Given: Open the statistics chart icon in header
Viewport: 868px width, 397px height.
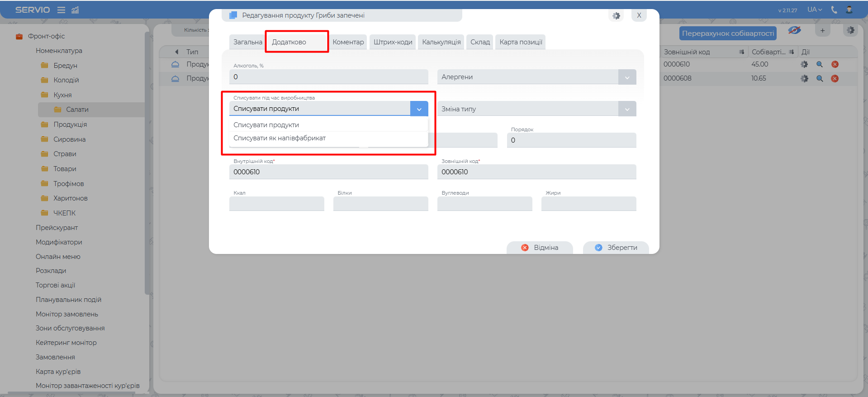Looking at the screenshot, I should click(x=75, y=10).
